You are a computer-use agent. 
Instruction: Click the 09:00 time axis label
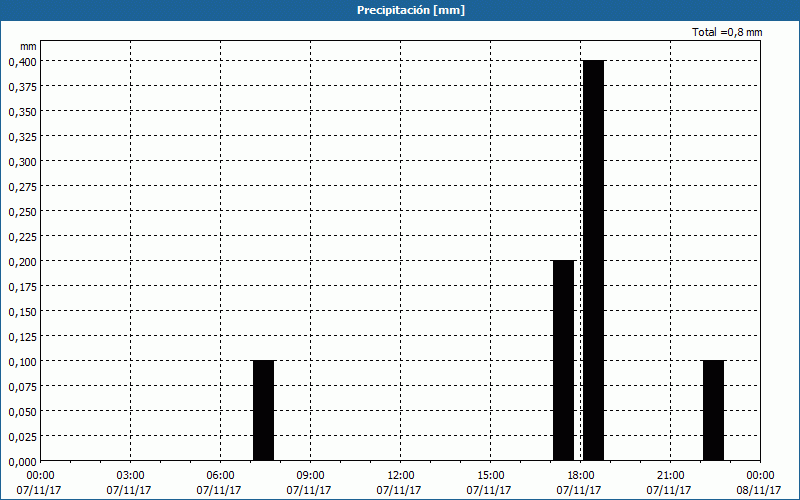pos(310,475)
